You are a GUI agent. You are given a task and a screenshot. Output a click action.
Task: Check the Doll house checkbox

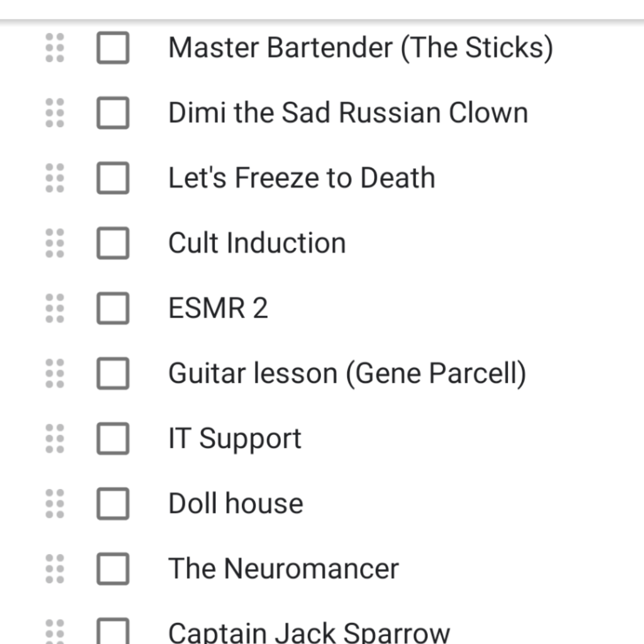tap(113, 504)
